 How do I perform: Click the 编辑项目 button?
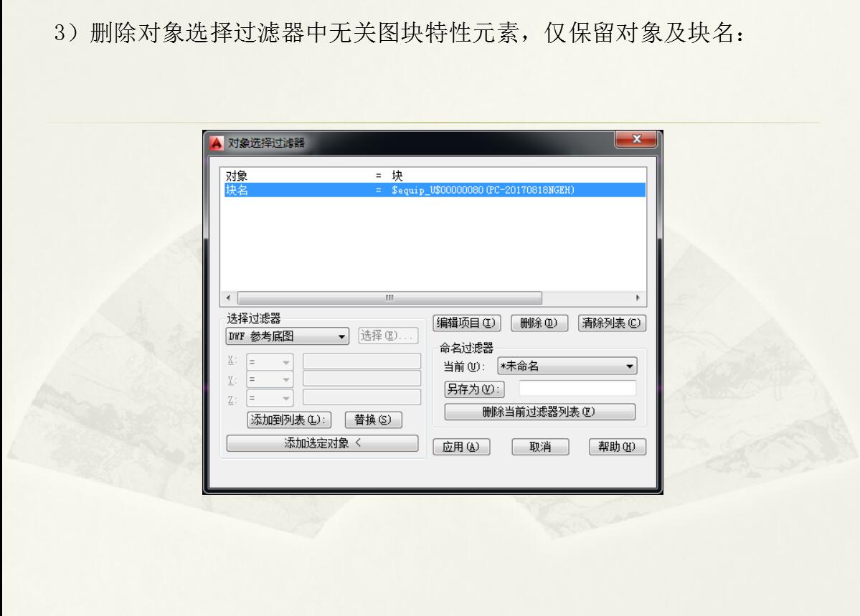coord(468,323)
